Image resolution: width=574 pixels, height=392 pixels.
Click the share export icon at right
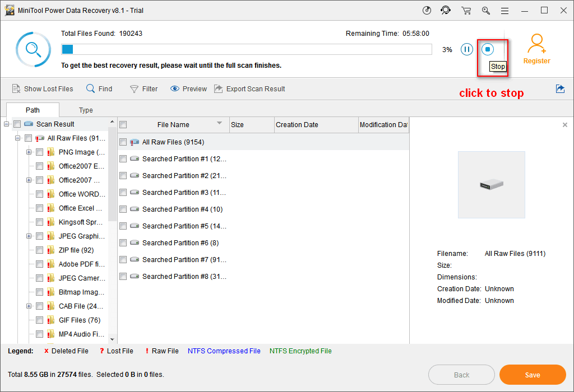click(x=559, y=88)
